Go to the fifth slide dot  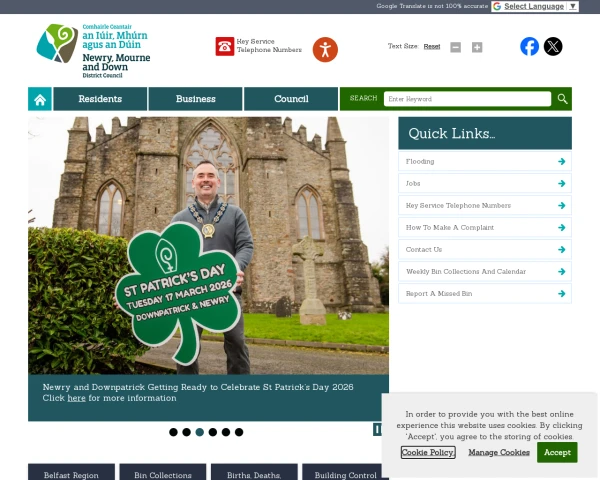226,432
